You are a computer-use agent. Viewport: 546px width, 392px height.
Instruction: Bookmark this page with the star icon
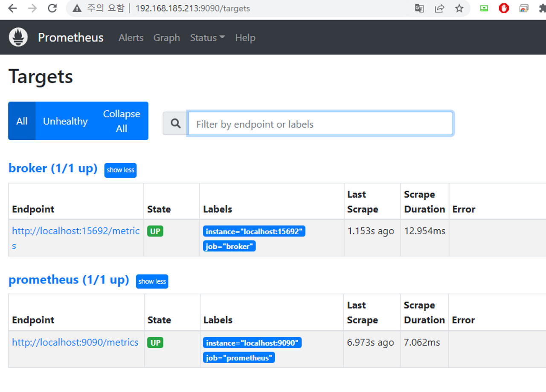point(459,8)
